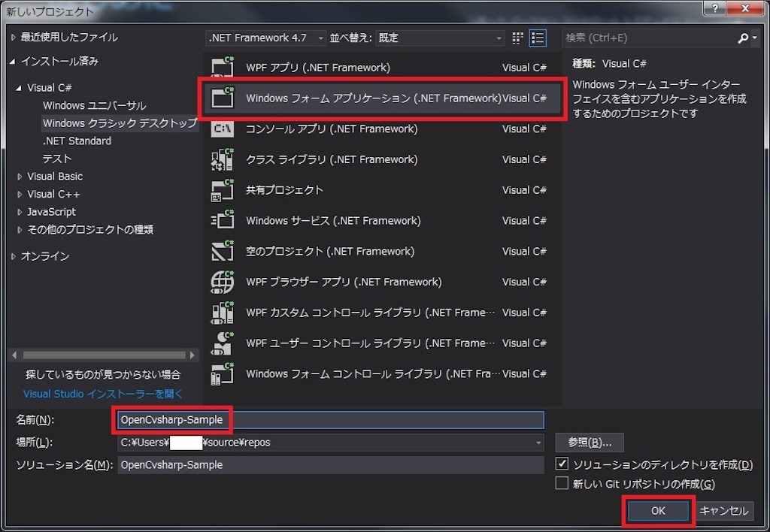Click the 検索 (Ctrl+E) search box
The image size is (770, 532).
pyautogui.click(x=649, y=38)
